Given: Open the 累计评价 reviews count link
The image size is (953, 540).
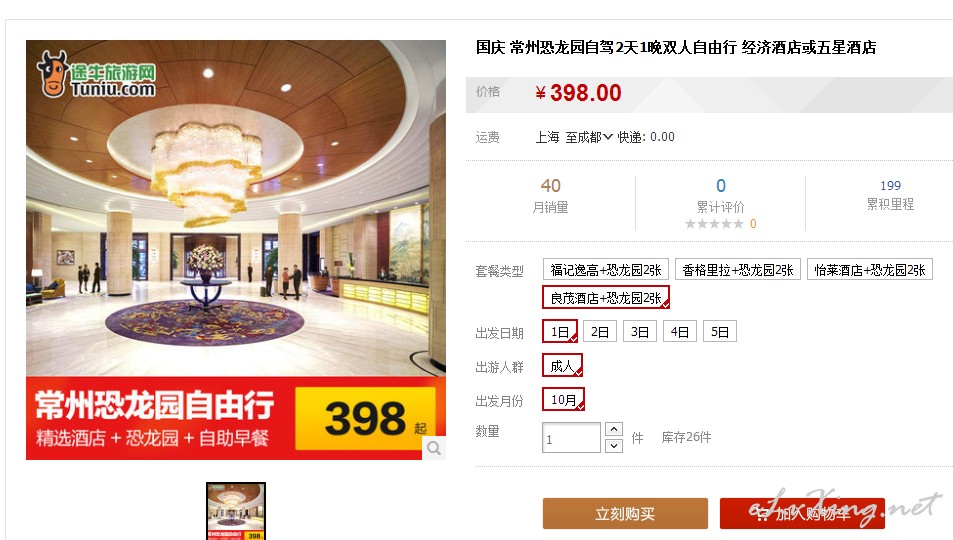Looking at the screenshot, I should pos(721,185).
